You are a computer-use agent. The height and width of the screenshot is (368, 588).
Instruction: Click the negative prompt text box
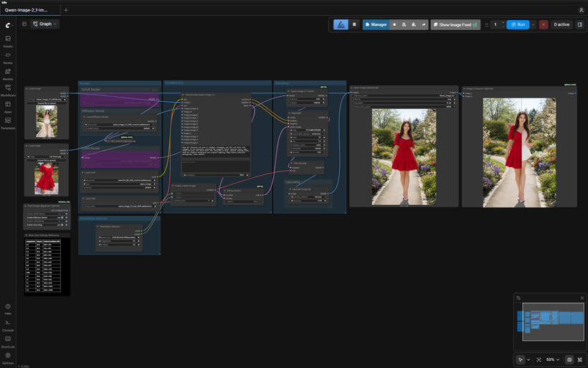216,166
